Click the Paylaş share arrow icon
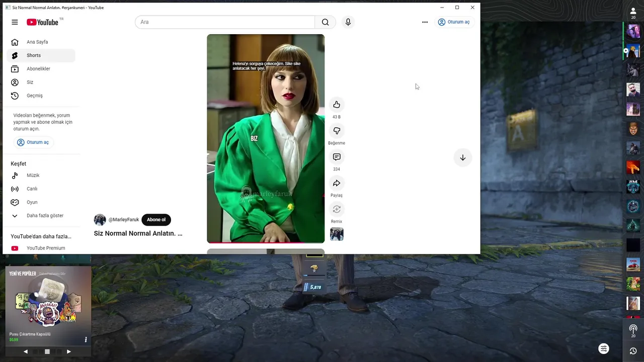 [x=337, y=183]
